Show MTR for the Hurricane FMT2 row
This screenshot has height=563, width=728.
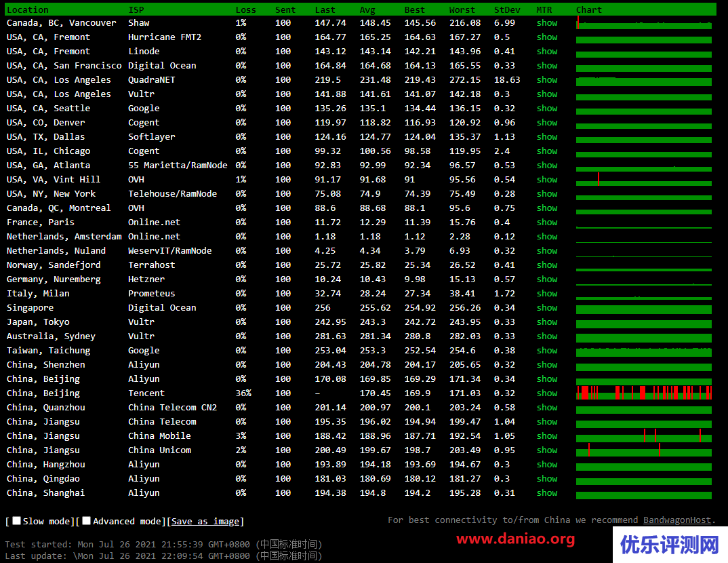click(x=547, y=37)
